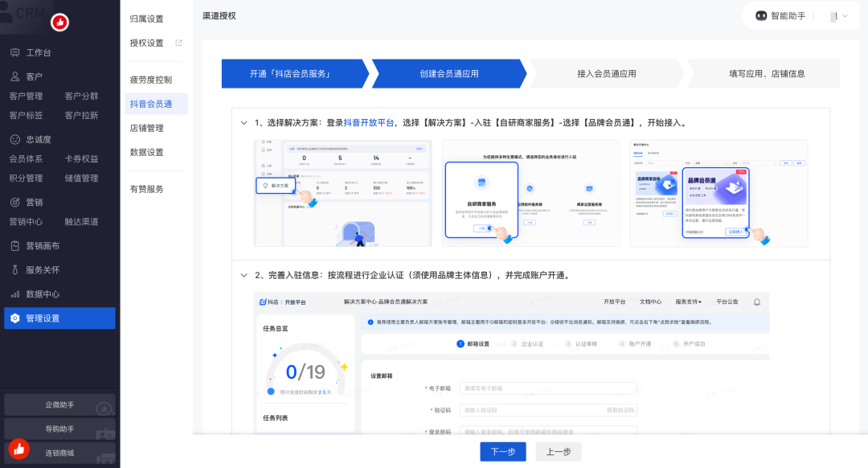Screen dimensions: 868x468
Task: Open 触达渠道
Action: click(x=81, y=222)
